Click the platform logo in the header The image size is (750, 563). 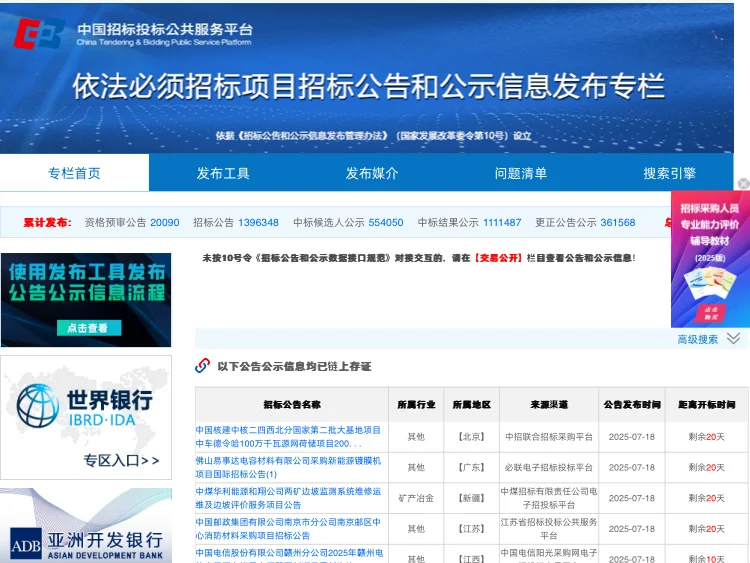click(x=39, y=33)
